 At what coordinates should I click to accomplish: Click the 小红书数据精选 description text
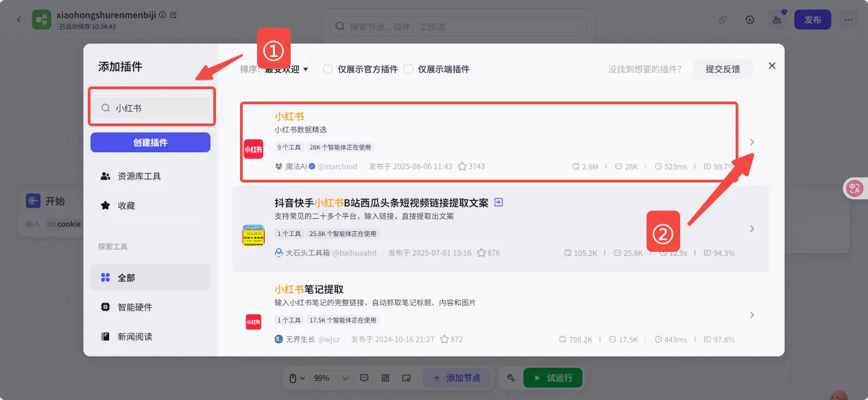tap(301, 130)
